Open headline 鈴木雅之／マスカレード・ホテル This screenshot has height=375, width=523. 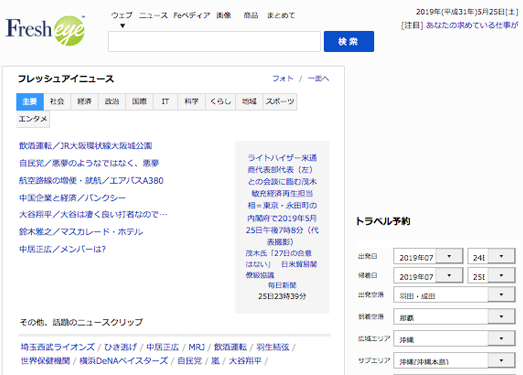point(81,232)
